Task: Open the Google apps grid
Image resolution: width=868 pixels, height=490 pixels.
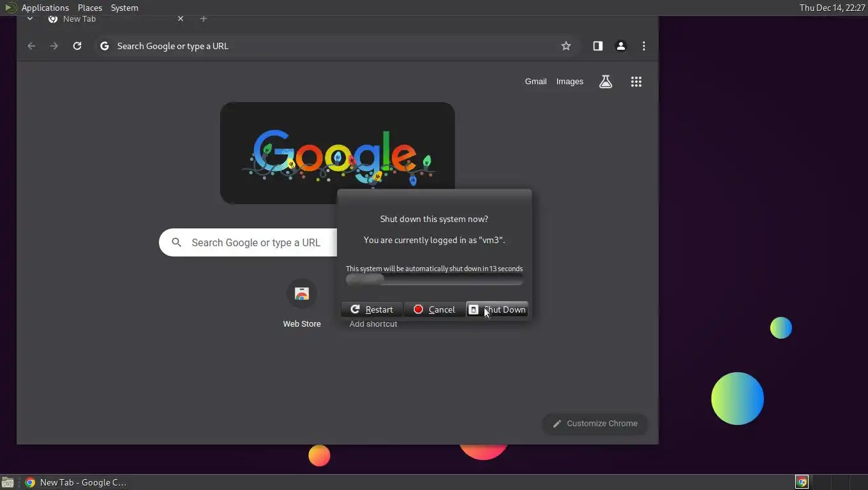Action: coord(636,82)
